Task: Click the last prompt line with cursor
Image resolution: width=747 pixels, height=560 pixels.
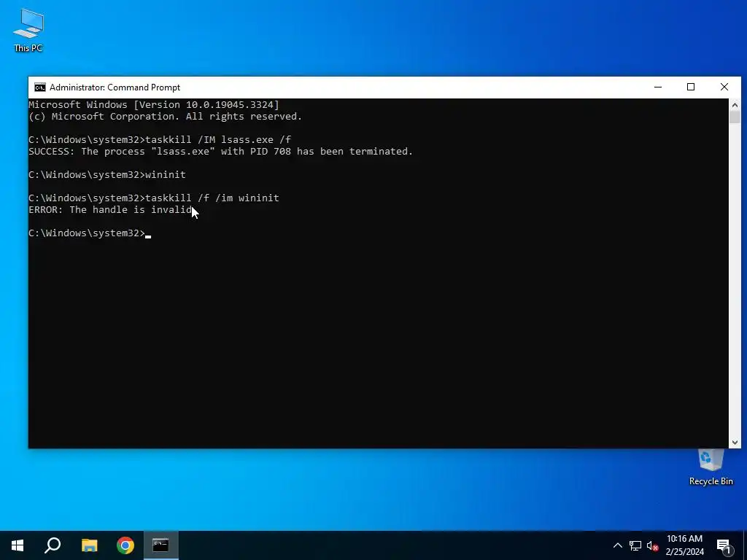Action: coord(90,233)
